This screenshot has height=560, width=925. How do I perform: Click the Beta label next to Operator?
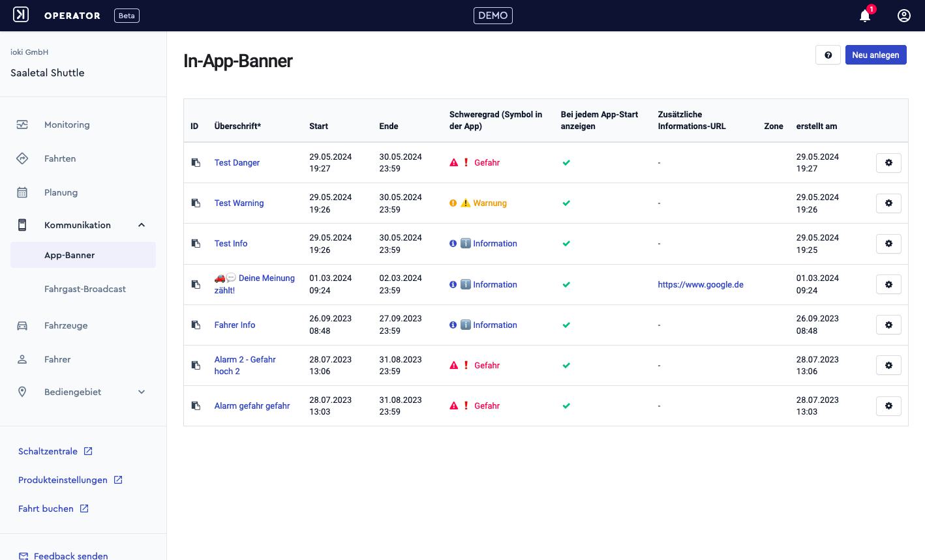pyautogui.click(x=127, y=16)
